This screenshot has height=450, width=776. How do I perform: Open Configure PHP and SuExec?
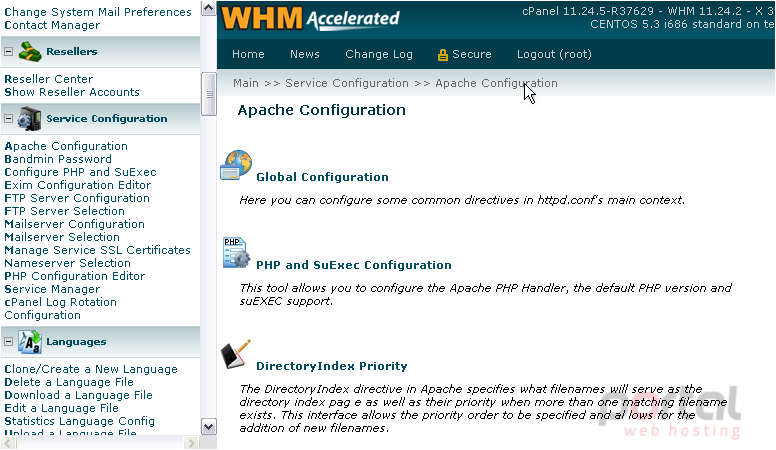pyautogui.click(x=80, y=172)
